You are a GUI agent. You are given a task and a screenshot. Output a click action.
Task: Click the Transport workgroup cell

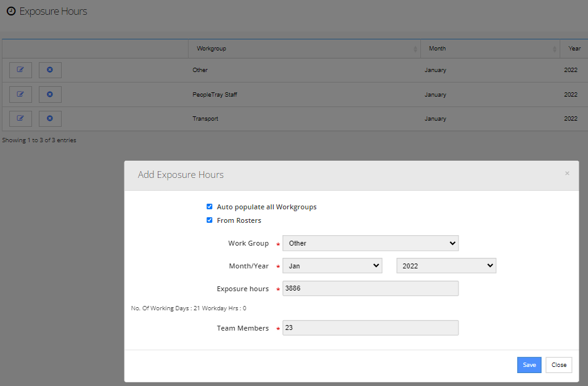[205, 119]
